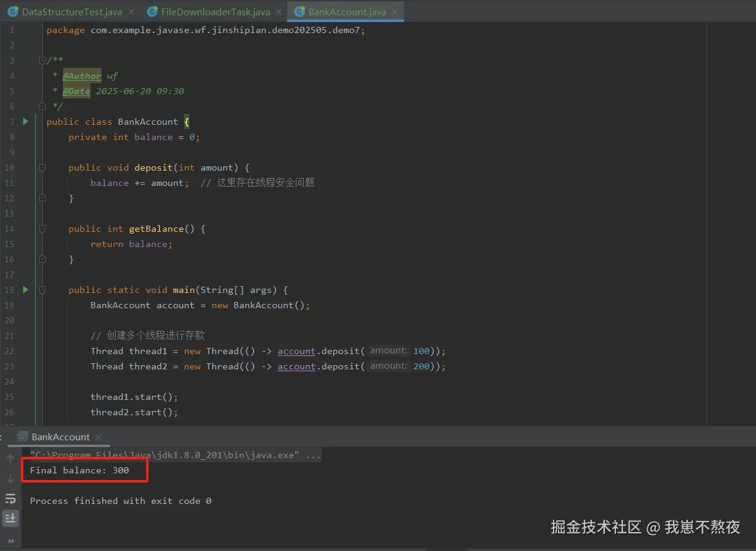The image size is (756, 551).
Task: Click the date text 2025-06-20 09:30
Action: tap(140, 91)
